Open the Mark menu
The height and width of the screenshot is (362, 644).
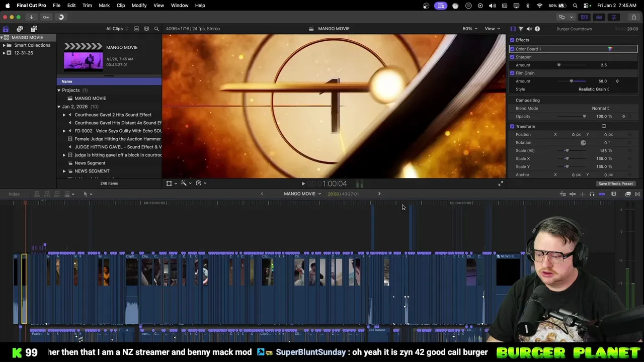pyautogui.click(x=104, y=5)
